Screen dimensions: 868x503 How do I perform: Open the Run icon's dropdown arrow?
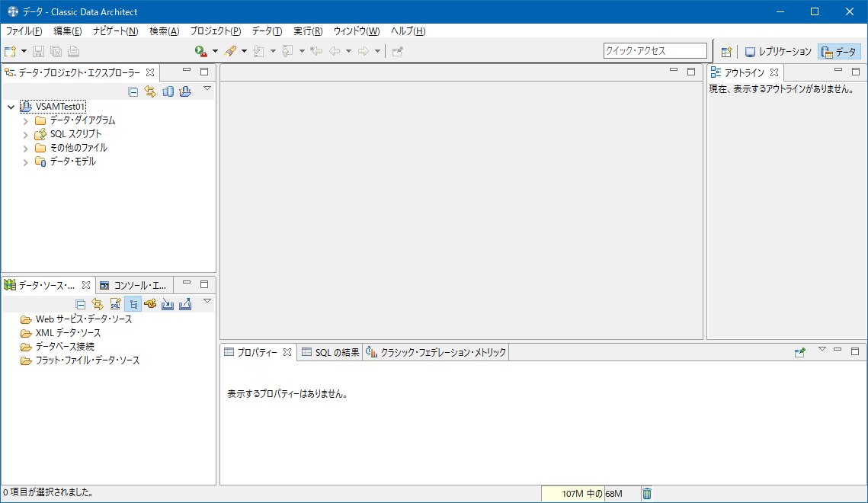tap(216, 52)
